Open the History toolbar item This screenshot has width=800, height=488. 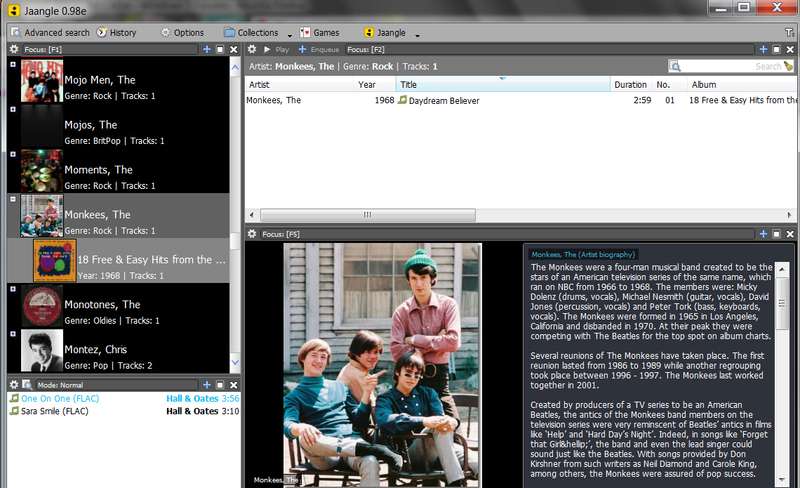[117, 33]
